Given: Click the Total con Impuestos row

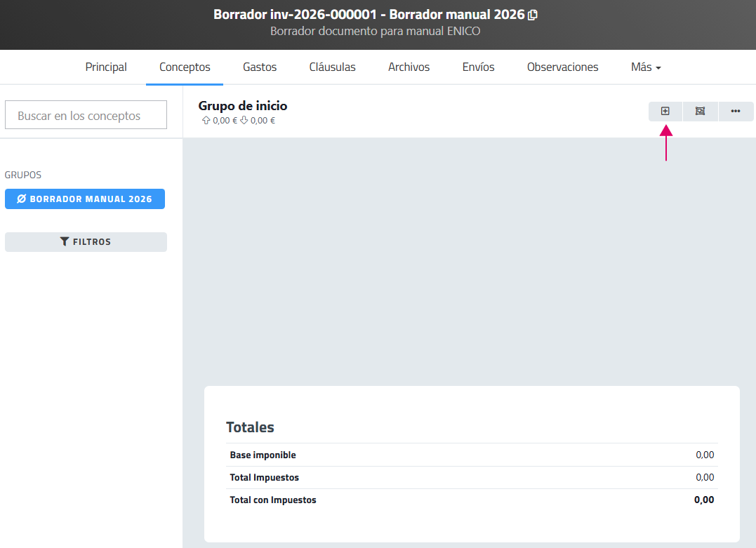Looking at the screenshot, I should pyautogui.click(x=472, y=500).
